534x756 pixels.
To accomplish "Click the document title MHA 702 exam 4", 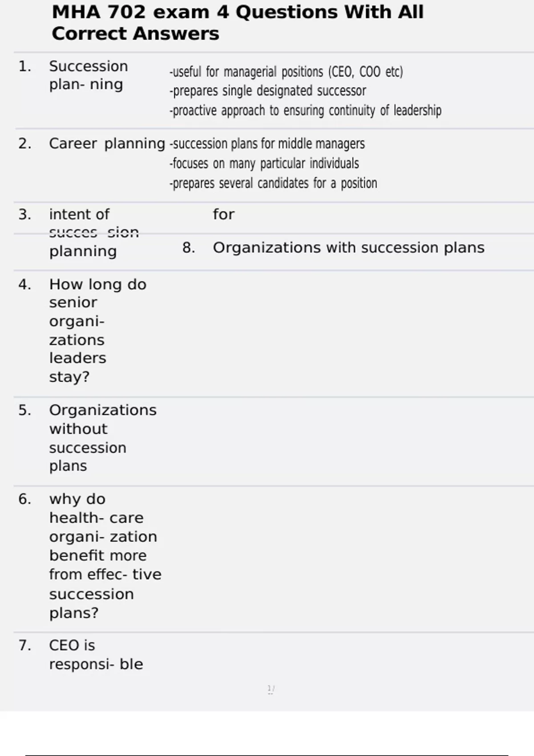I will point(237,23).
